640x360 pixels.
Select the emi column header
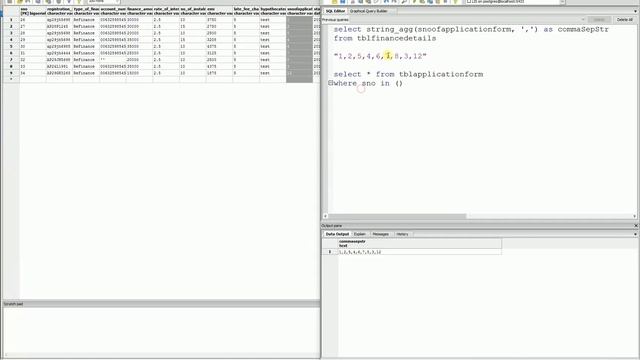click(x=219, y=11)
